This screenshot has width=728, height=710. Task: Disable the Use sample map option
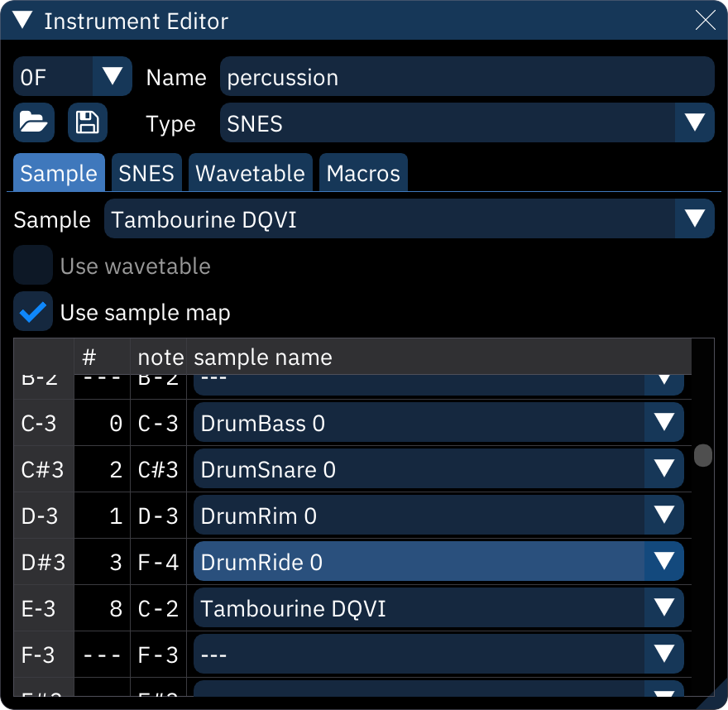[33, 312]
